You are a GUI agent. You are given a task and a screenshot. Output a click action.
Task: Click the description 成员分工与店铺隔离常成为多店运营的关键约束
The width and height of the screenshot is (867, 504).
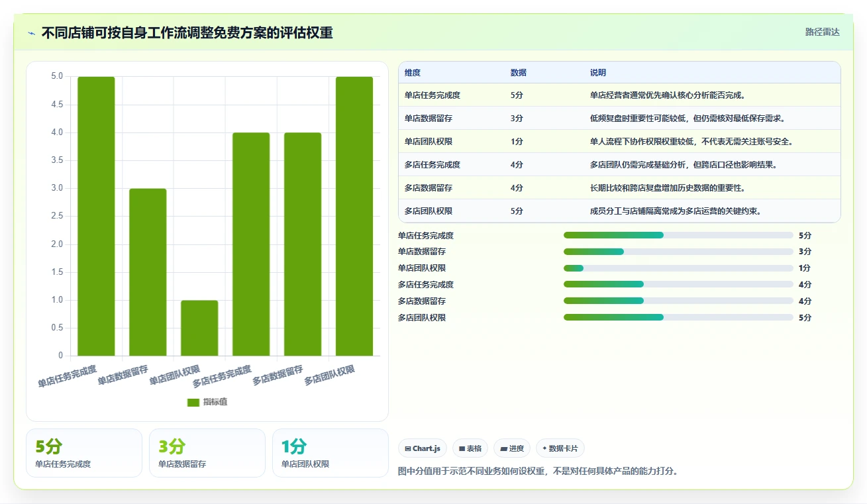click(x=676, y=211)
